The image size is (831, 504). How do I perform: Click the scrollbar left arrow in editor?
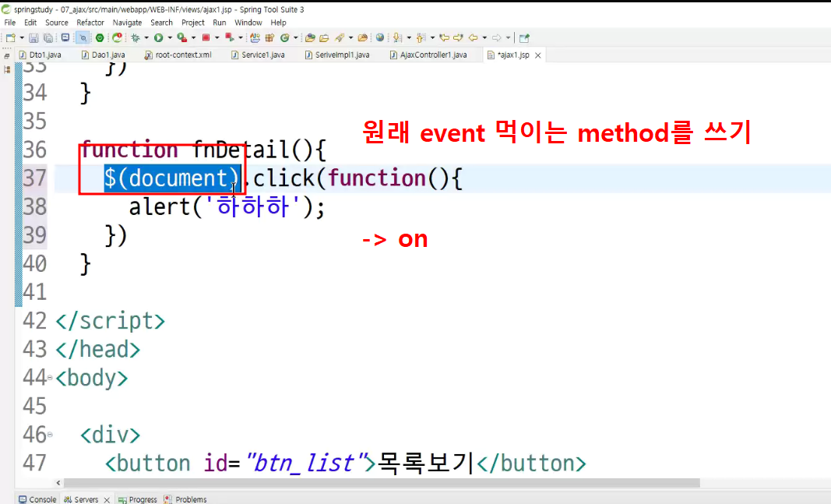(58, 483)
